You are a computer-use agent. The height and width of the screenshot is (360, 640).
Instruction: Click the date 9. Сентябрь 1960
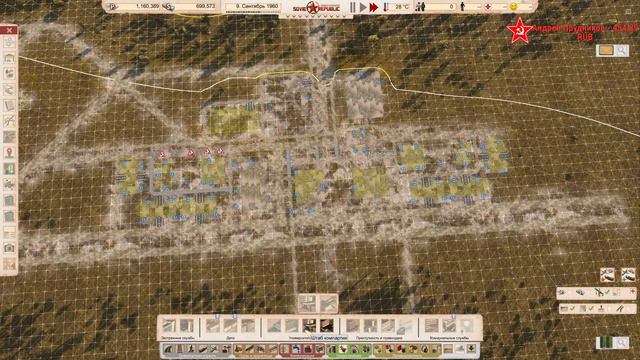257,7
